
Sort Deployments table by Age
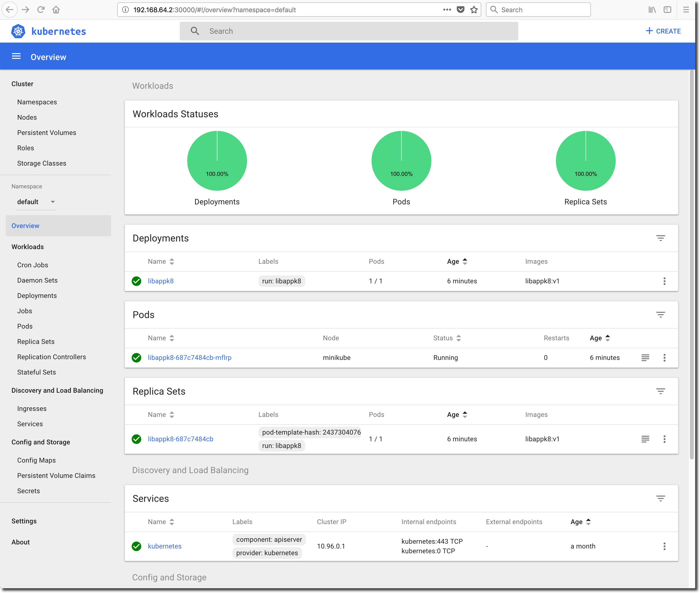click(x=457, y=261)
